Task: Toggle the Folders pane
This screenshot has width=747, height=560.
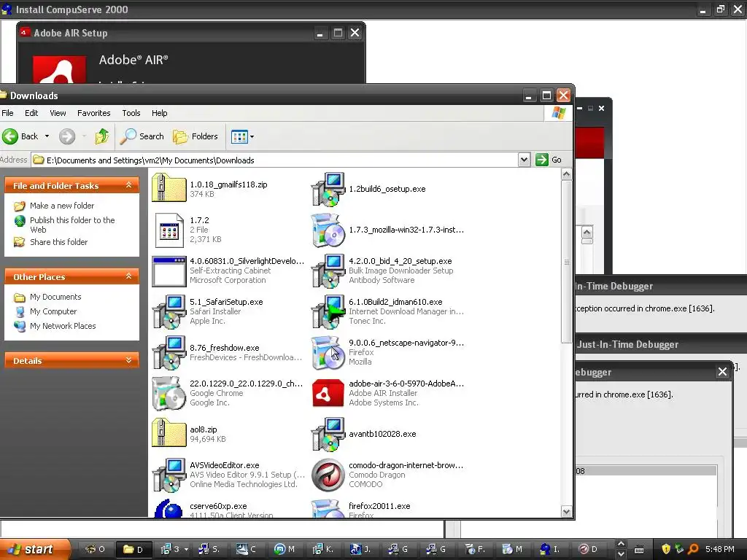Action: 196,136
